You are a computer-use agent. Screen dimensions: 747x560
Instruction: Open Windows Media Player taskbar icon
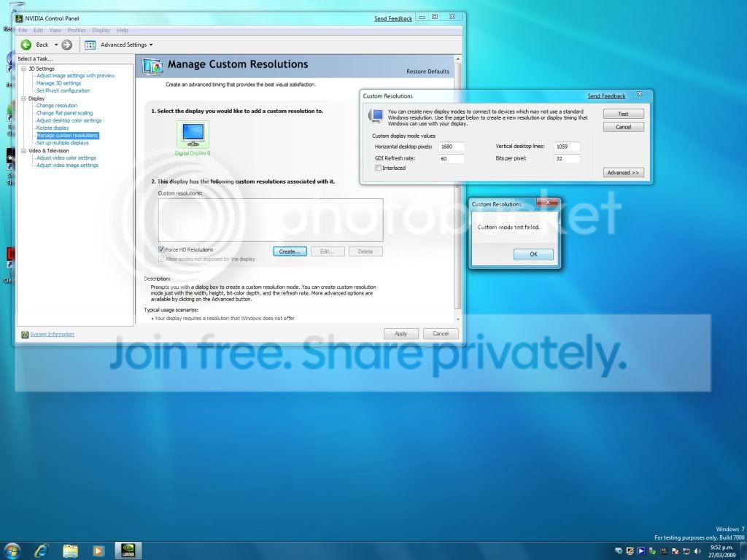[x=98, y=551]
